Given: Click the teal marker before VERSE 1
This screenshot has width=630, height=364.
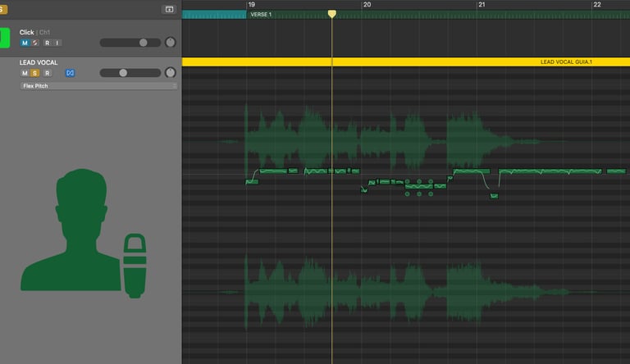Looking at the screenshot, I should [214, 15].
